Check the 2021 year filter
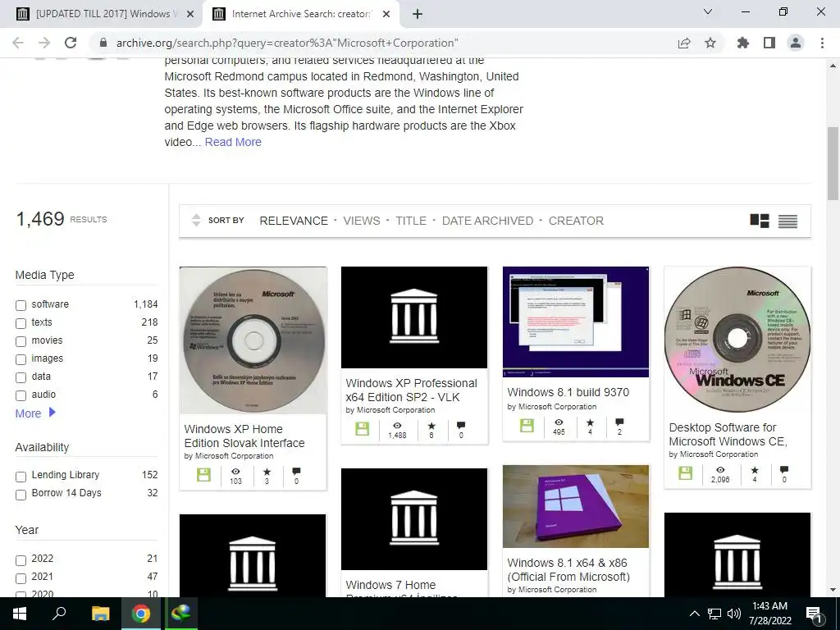840x630 pixels. point(21,578)
